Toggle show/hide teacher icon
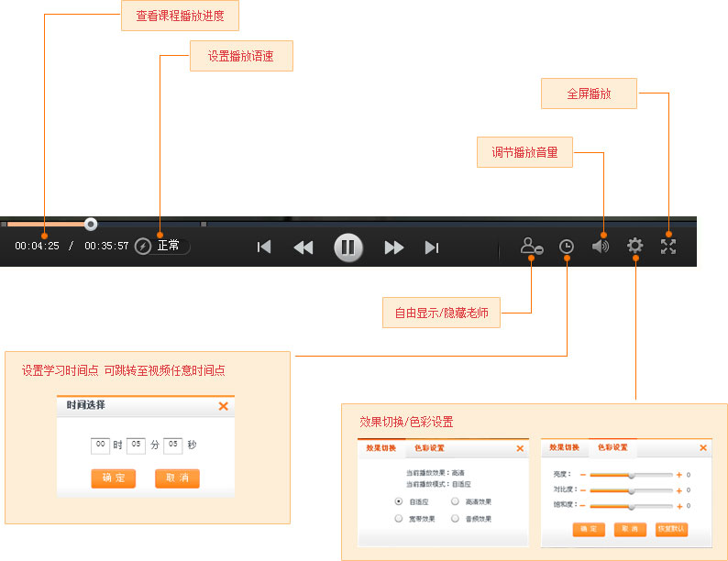 532,247
